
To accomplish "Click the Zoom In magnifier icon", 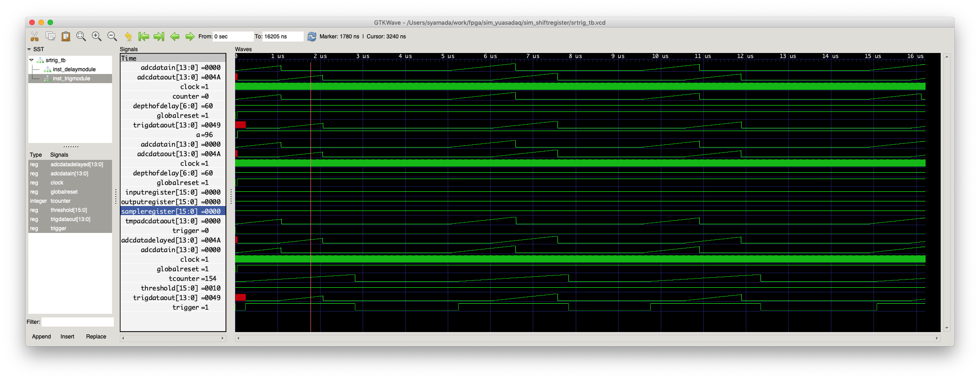I will click(x=96, y=36).
